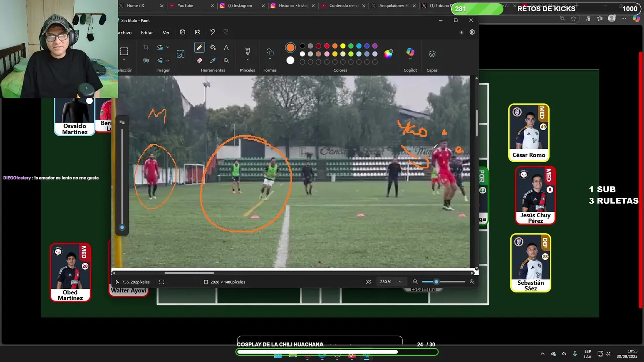Image resolution: width=644 pixels, height=362 pixels.
Task: Expand the Formas dropdown chevron
Action: (270, 59)
